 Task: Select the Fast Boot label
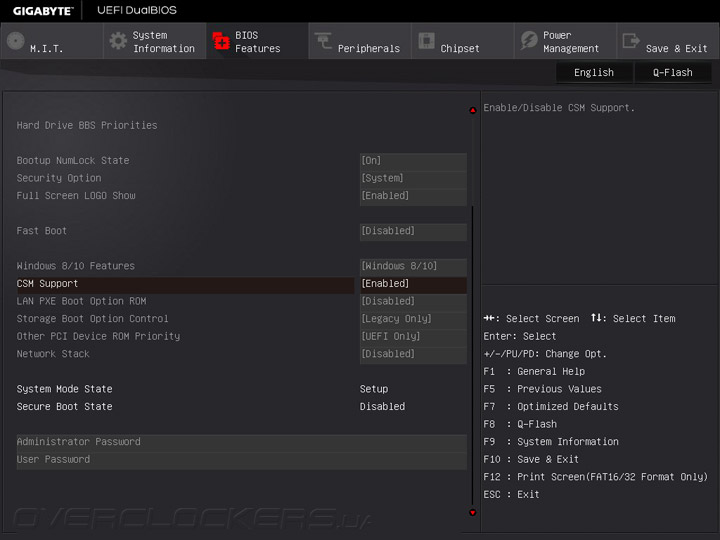(42, 231)
